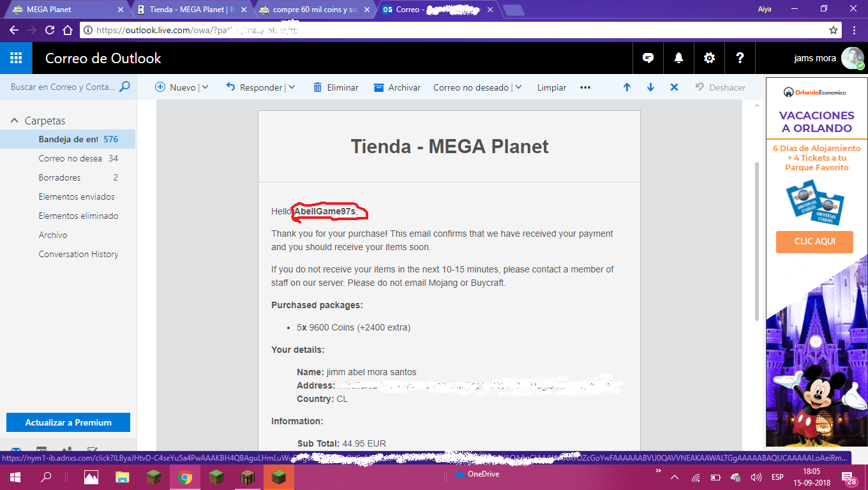Screen dimensions: 868x490
Task: Reload the page in Chrome
Action: coord(50,30)
